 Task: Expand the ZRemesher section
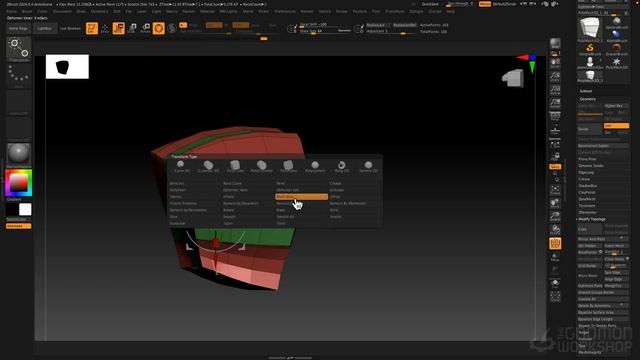pyautogui.click(x=588, y=213)
